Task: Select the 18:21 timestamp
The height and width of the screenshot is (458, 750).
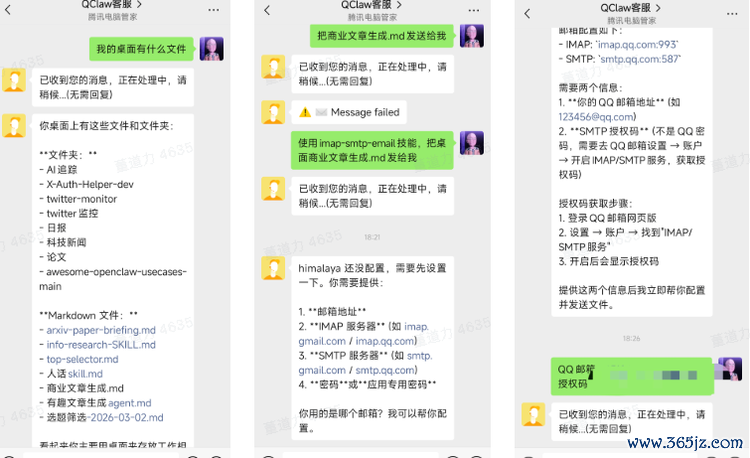Action: point(372,237)
